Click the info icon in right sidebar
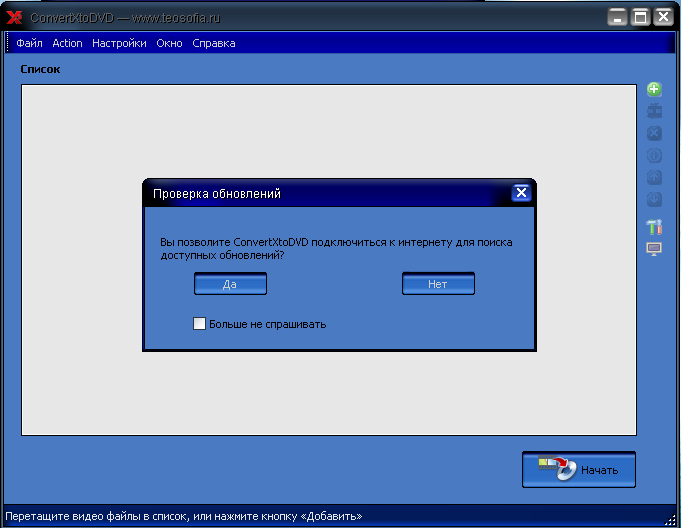 pyautogui.click(x=654, y=155)
